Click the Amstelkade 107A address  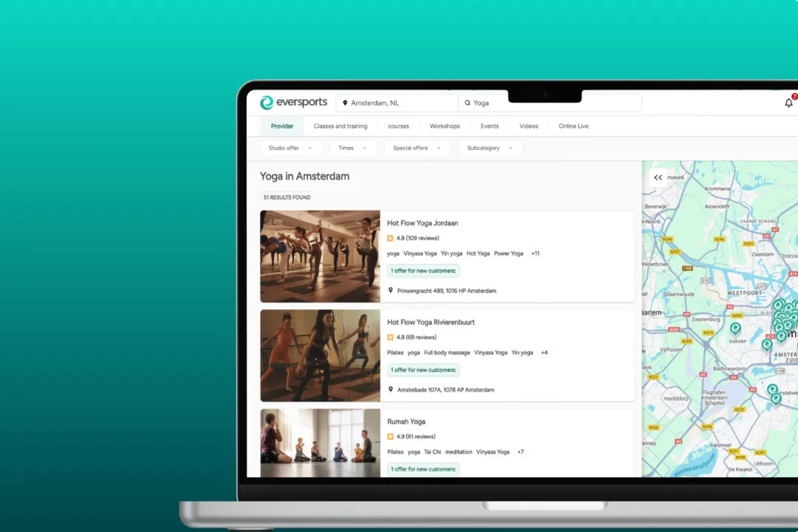(446, 390)
